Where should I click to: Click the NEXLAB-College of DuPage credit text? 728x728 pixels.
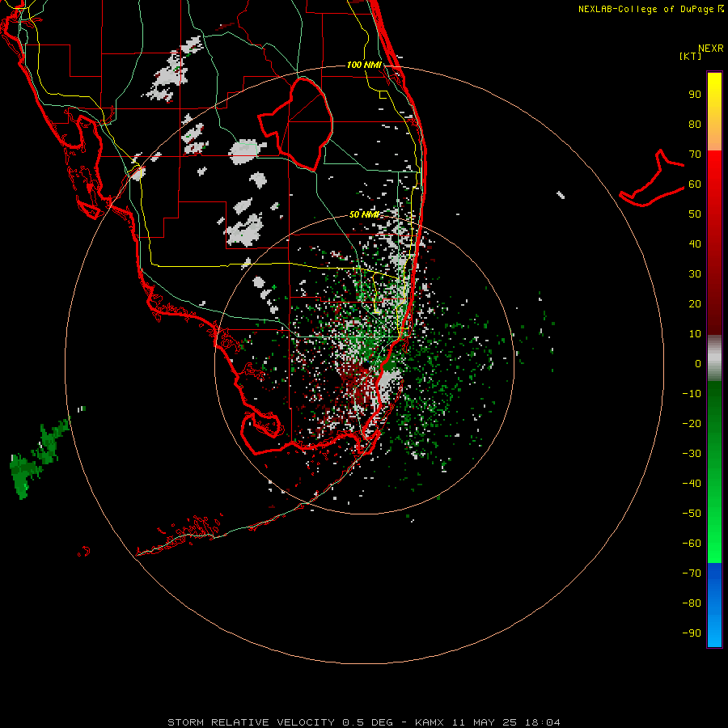650,9
